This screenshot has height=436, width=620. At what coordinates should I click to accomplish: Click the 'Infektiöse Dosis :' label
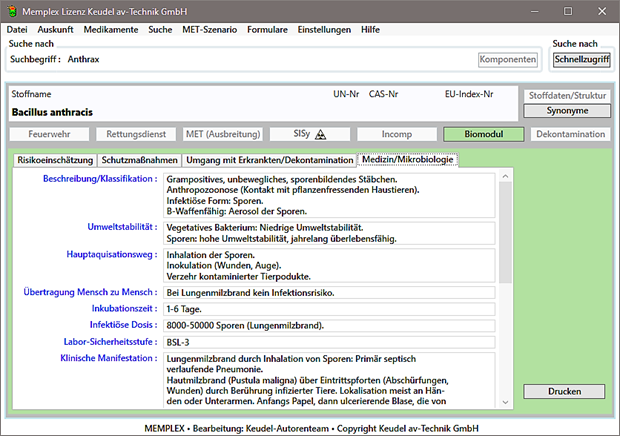pyautogui.click(x=123, y=325)
